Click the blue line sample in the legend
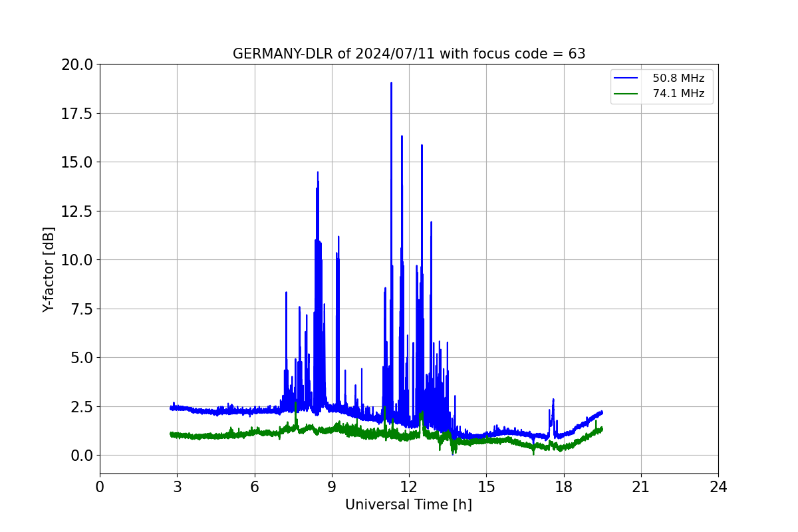This screenshot has height=532, width=798. 627,78
